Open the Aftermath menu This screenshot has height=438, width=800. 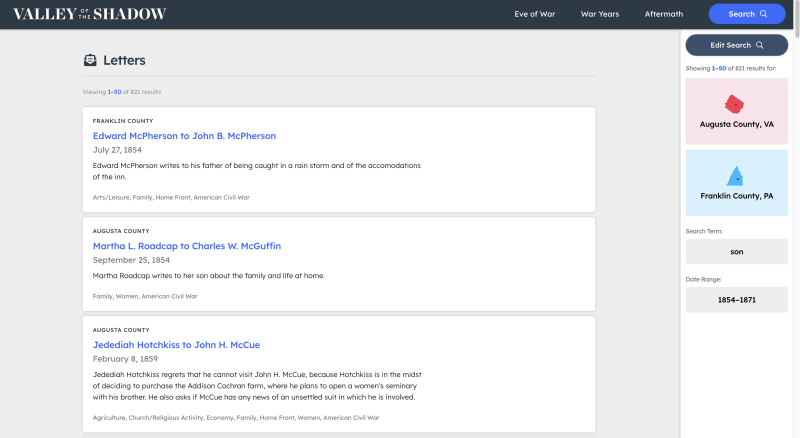coord(663,14)
